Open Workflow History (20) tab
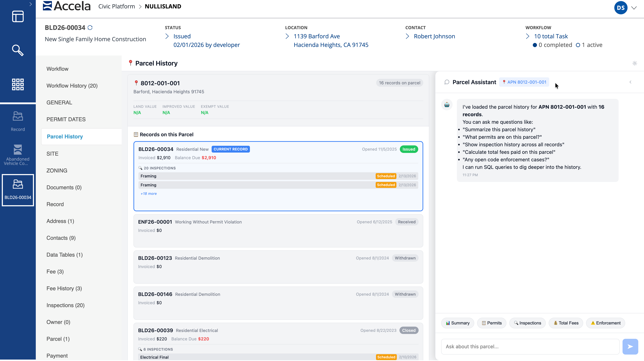This screenshot has height=361, width=644. point(72,86)
